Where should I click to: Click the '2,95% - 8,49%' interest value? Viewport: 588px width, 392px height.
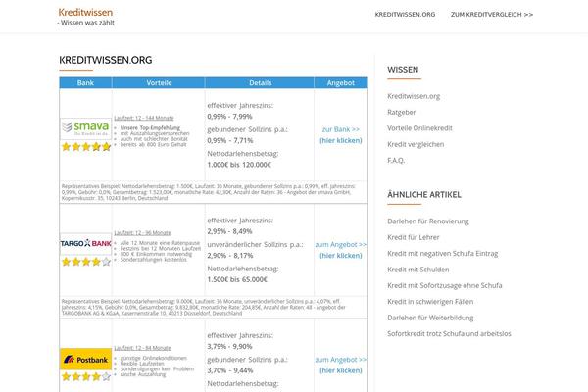pos(229,231)
